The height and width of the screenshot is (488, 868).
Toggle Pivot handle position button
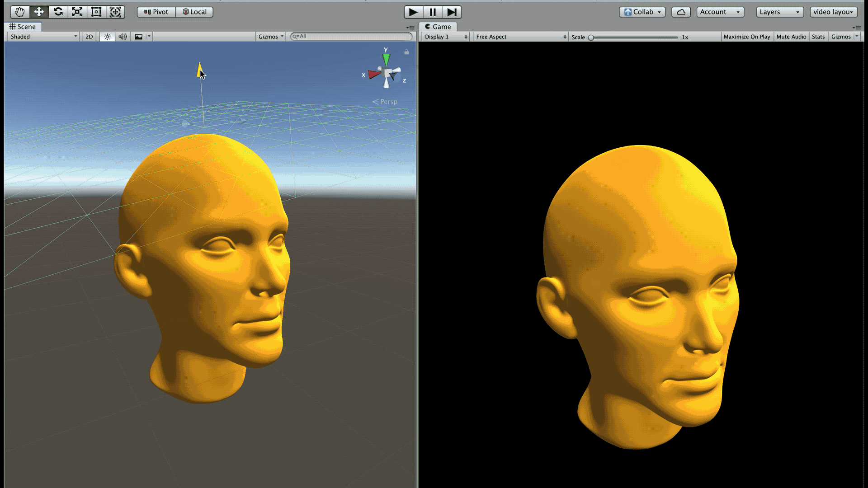tap(156, 12)
